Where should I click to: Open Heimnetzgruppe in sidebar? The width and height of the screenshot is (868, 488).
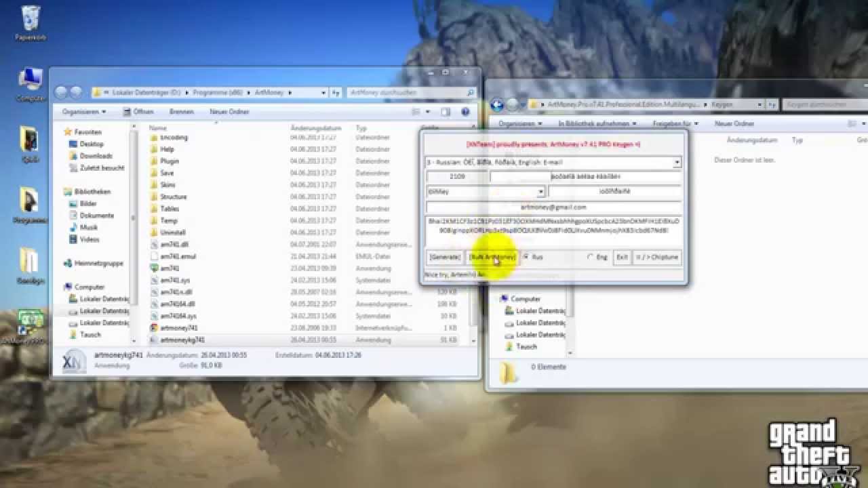click(x=92, y=263)
